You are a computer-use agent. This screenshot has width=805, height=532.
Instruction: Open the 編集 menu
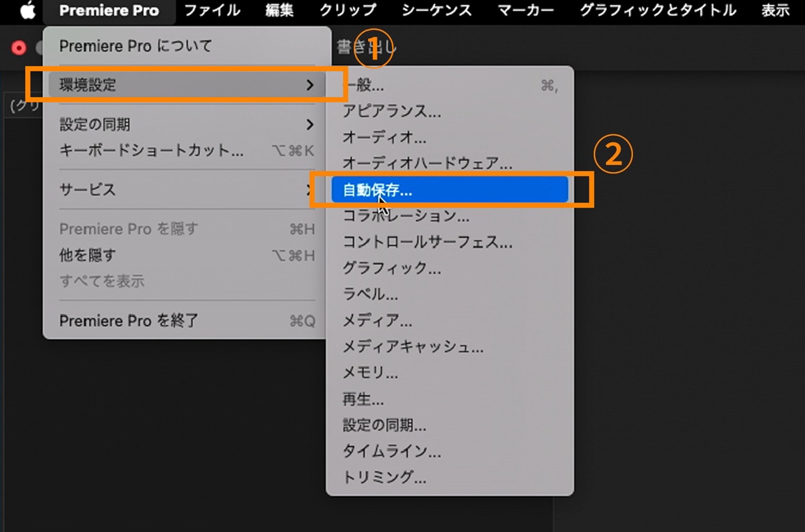280,11
